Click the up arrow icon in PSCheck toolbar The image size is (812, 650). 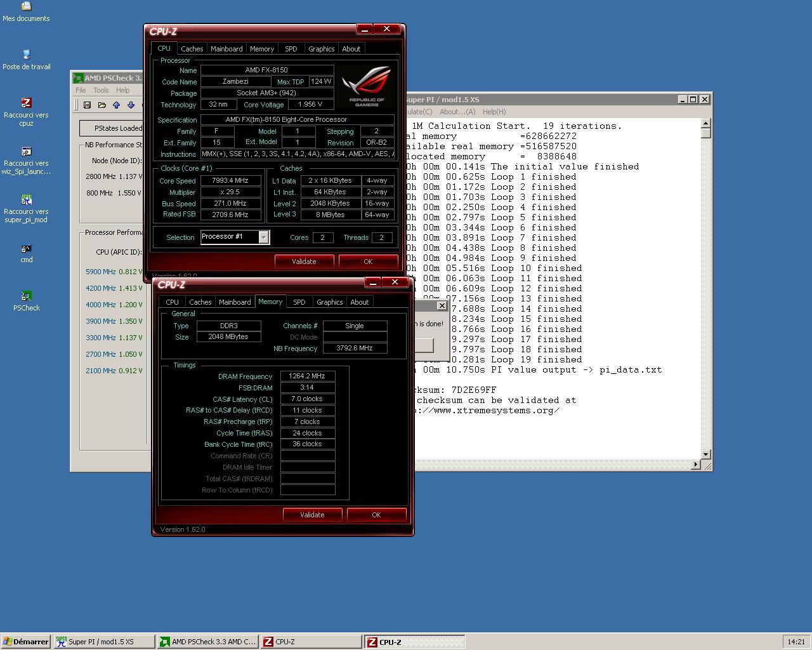point(116,105)
